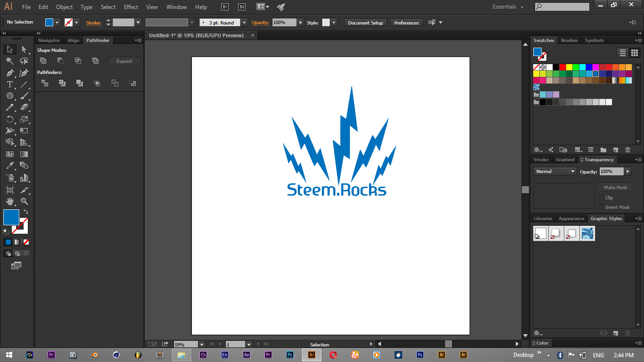
Task: Select the Artboard tool
Action: 9,190
